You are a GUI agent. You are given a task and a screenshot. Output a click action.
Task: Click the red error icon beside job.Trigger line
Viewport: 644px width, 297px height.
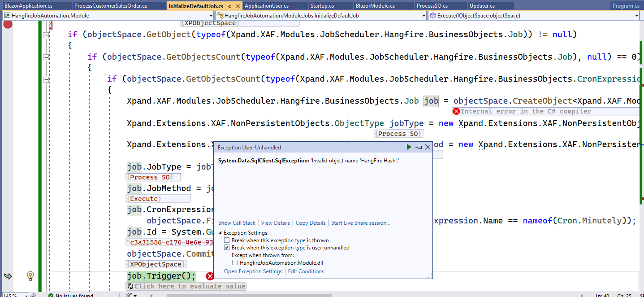(210, 276)
